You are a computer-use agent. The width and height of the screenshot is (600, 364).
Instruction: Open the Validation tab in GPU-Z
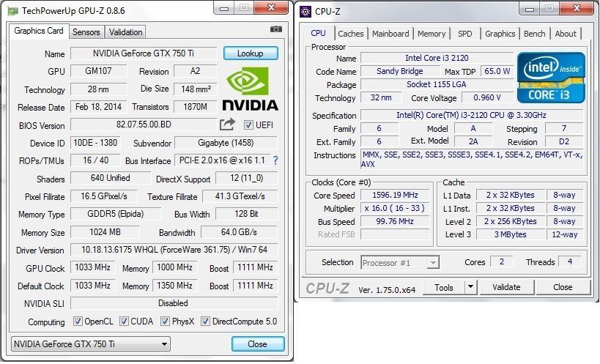click(x=125, y=32)
